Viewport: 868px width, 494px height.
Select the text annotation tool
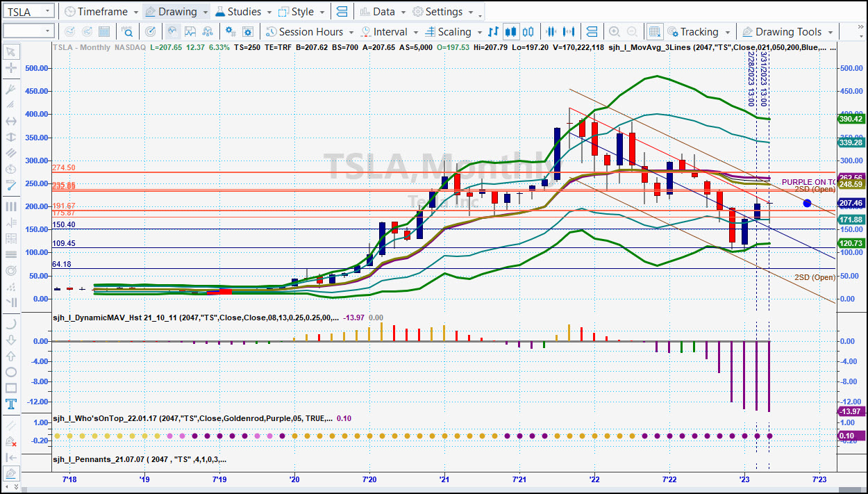pos(10,404)
